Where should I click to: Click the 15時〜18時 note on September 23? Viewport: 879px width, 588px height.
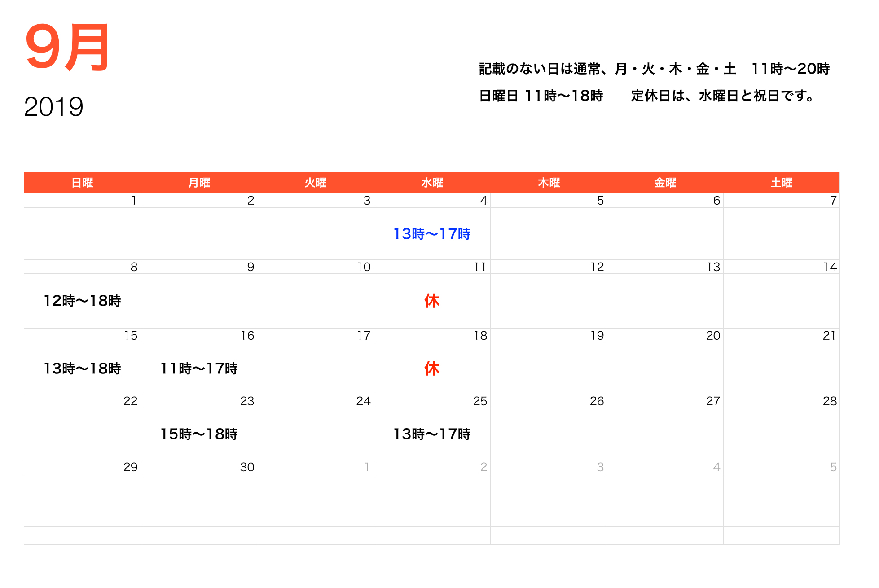click(200, 434)
